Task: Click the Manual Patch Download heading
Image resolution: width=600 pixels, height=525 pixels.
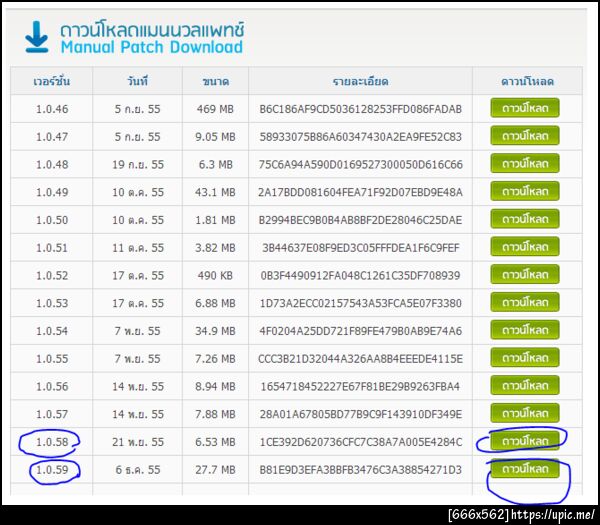Action: tap(152, 47)
